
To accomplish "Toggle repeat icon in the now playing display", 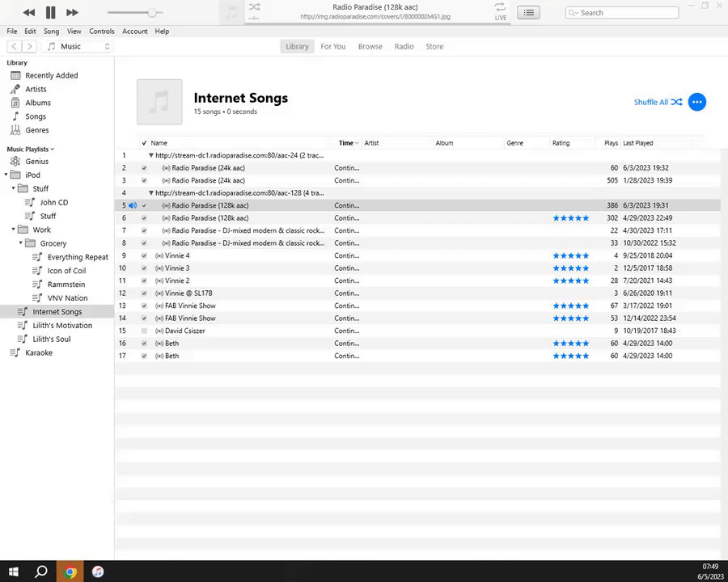I will point(500,6).
